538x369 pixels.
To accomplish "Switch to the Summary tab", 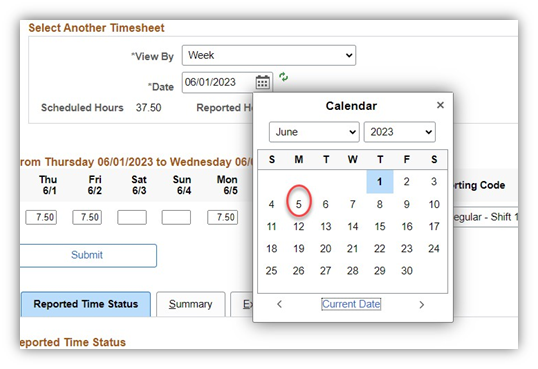I will (190, 304).
